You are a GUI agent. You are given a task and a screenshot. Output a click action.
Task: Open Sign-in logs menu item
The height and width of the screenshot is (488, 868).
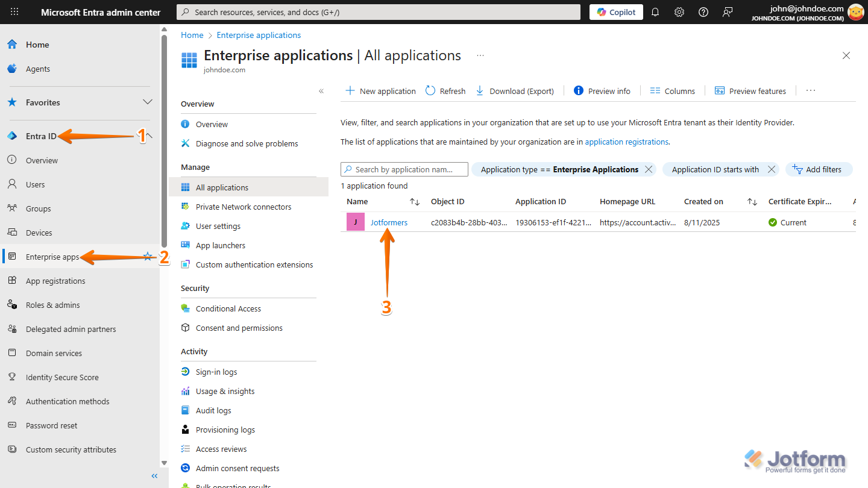point(216,372)
